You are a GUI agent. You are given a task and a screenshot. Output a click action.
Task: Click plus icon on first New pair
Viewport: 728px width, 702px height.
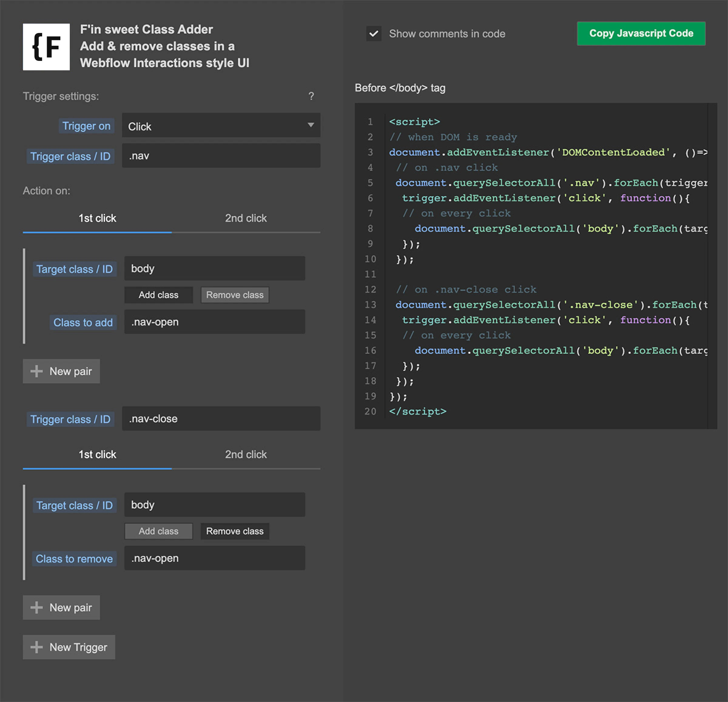point(36,371)
